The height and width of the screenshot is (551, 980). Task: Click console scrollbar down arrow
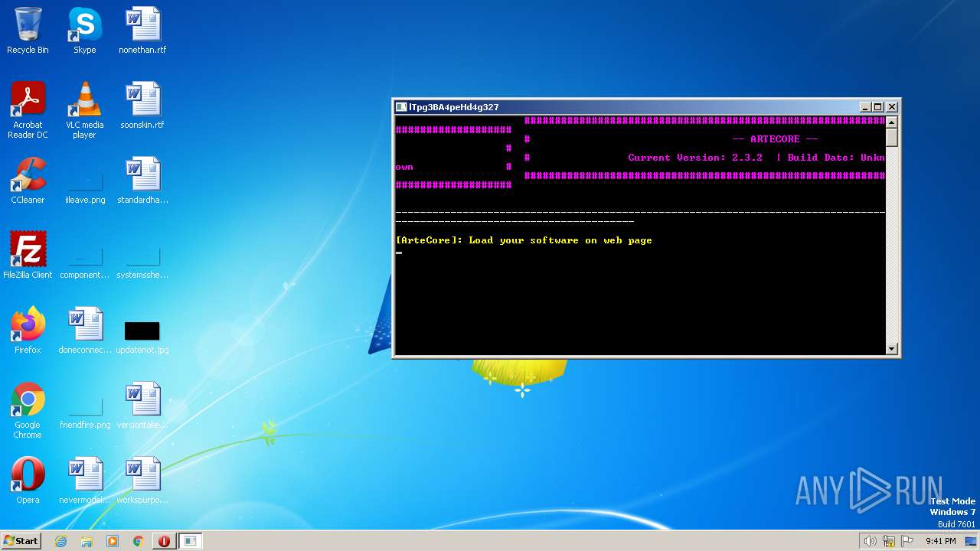click(891, 349)
